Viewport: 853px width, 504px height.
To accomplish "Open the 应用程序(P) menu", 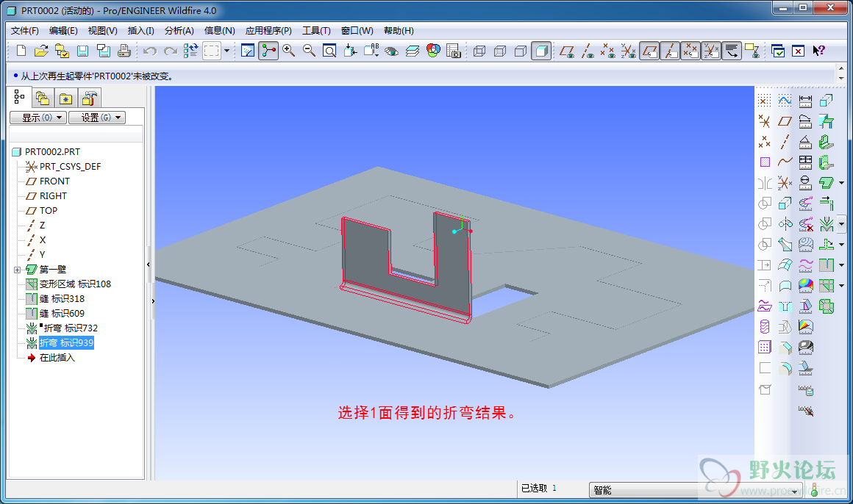I will (268, 30).
